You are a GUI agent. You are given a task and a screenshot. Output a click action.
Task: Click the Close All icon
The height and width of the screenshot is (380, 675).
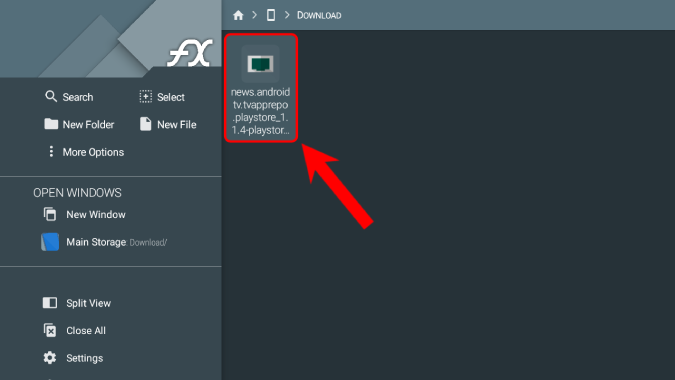point(50,330)
